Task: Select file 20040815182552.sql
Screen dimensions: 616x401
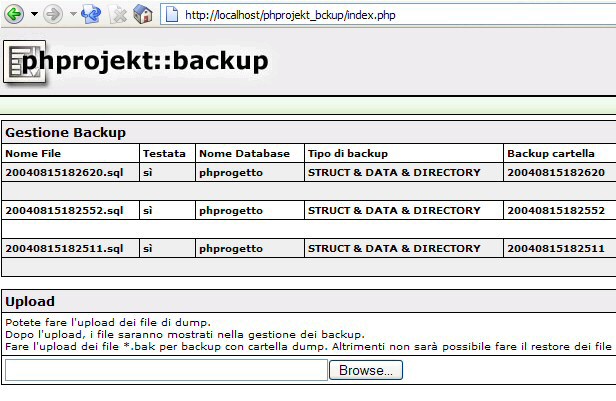Action: tap(64, 211)
